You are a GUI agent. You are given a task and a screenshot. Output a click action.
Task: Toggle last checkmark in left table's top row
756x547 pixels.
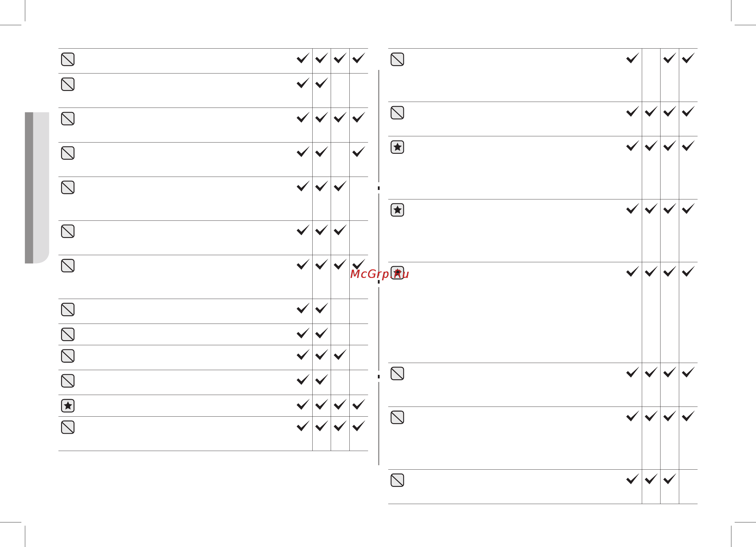[x=359, y=58]
